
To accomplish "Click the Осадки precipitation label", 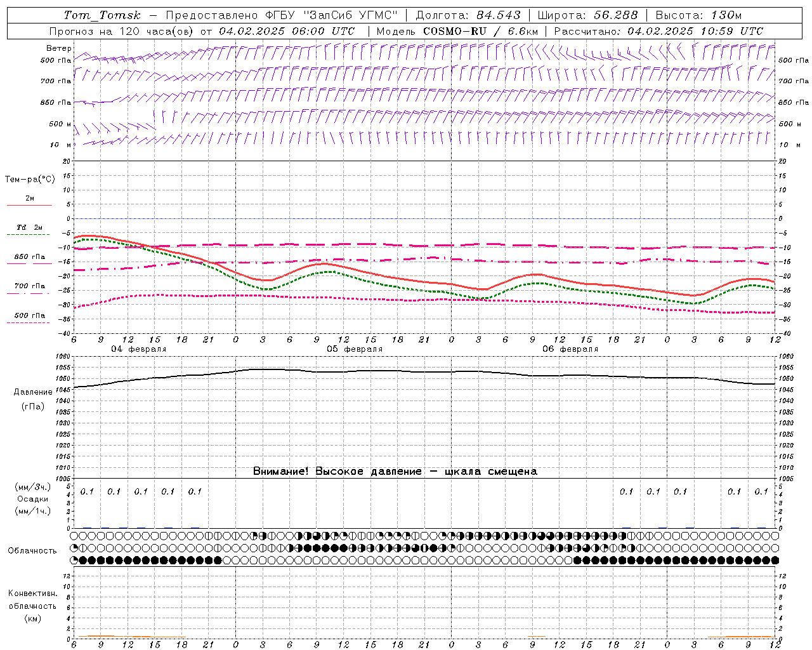I will (32, 499).
